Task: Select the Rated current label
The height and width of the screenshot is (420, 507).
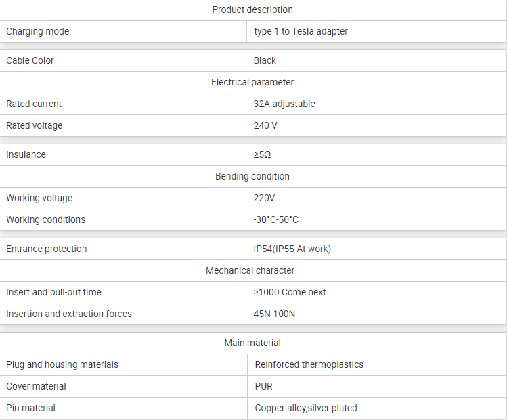Action: (34, 104)
